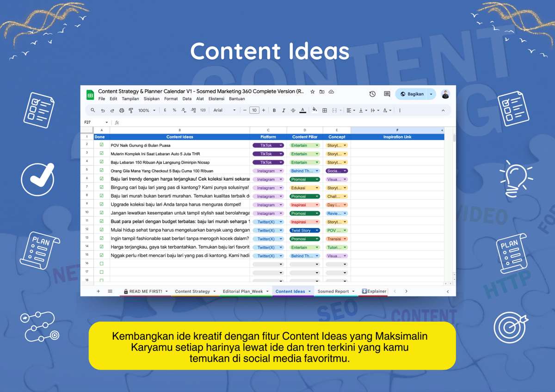Expand the zoom level dropdown showing 100%

coord(147,110)
